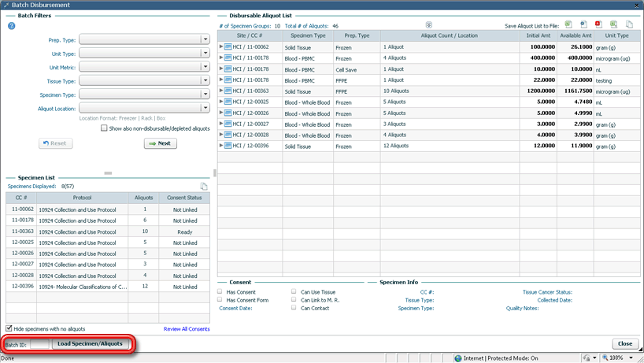Open the Unit Metric dropdown
The width and height of the screenshot is (644, 363).
(205, 66)
